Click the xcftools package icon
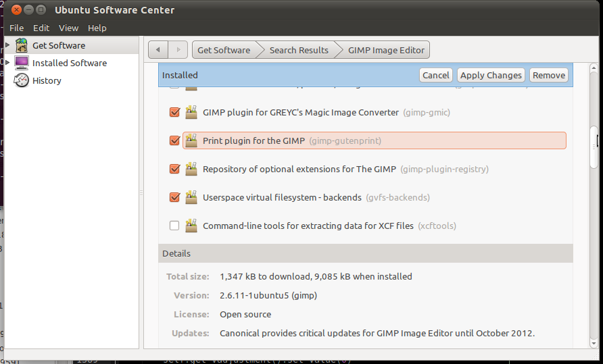The height and width of the screenshot is (364, 603). 191,226
